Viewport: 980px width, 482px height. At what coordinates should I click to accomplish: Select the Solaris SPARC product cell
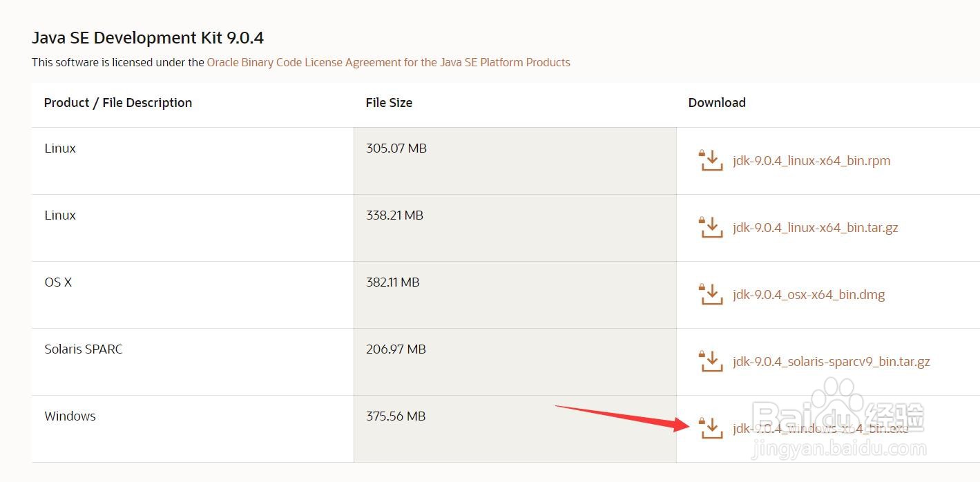[84, 349]
